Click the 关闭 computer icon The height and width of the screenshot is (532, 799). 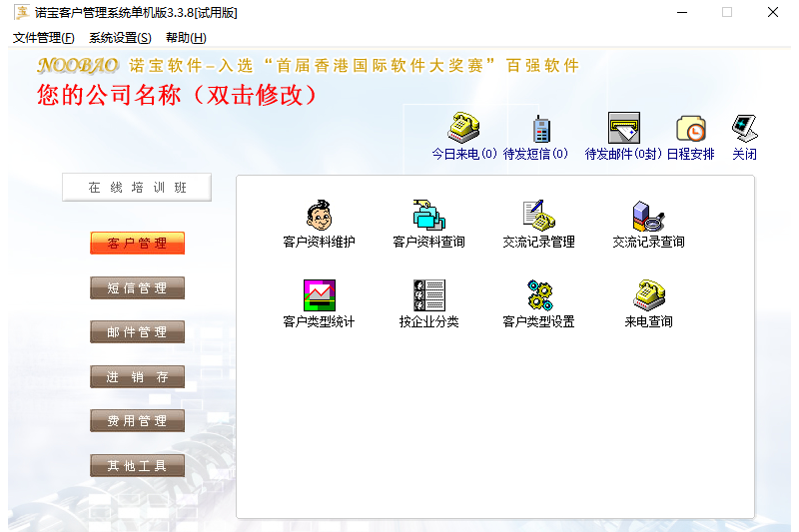tap(744, 129)
